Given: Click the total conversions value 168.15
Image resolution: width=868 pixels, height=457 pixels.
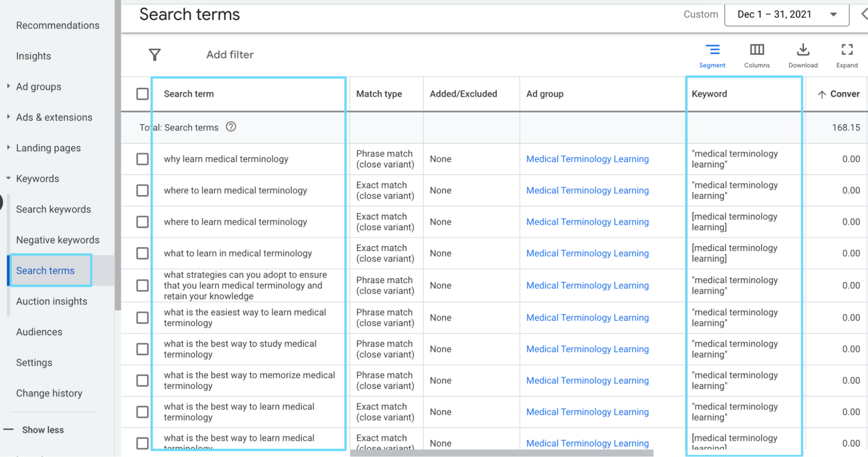Looking at the screenshot, I should [846, 128].
